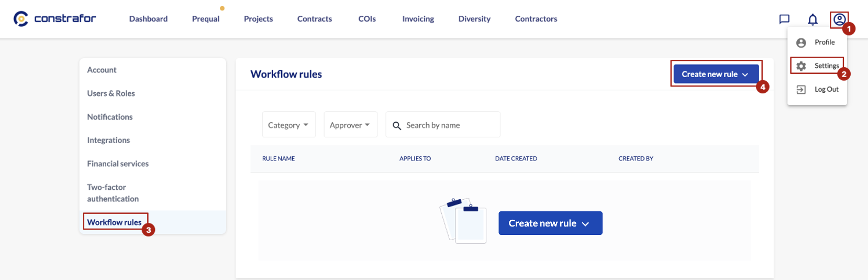Screen dimensions: 868x280
Task: Open Financial services settings
Action: coord(118,164)
